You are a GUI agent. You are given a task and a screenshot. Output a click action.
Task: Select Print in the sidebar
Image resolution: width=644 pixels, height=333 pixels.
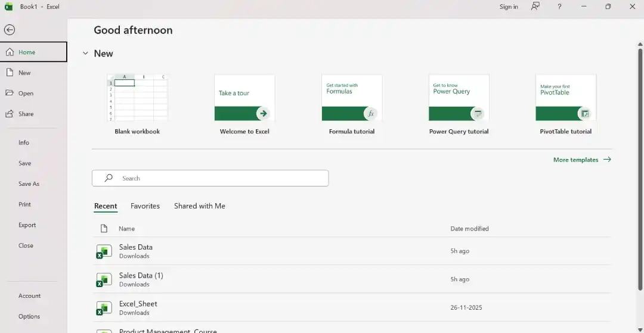pyautogui.click(x=24, y=204)
